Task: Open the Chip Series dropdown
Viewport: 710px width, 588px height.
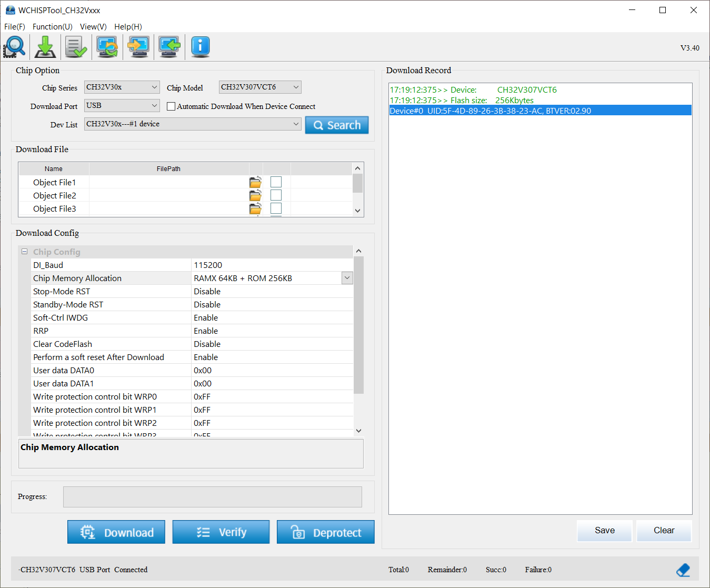Action: 122,87
